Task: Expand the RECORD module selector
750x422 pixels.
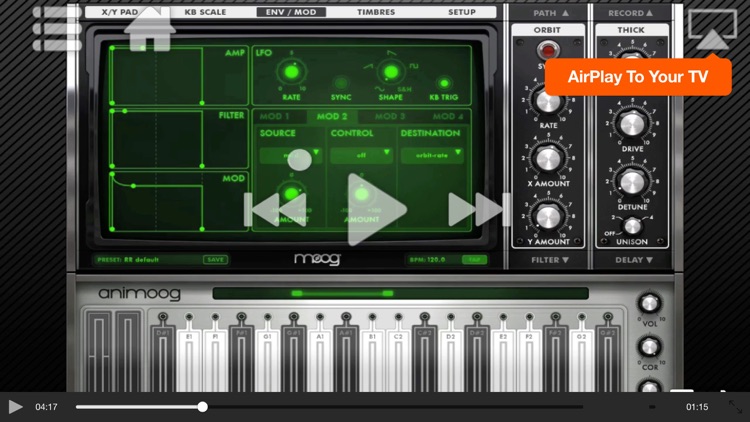Action: 630,13
